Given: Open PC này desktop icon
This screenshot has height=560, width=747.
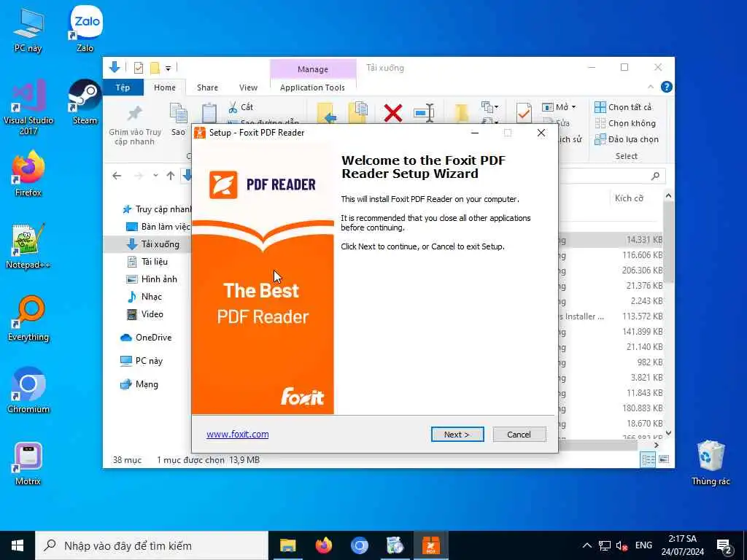Looking at the screenshot, I should click(28, 30).
